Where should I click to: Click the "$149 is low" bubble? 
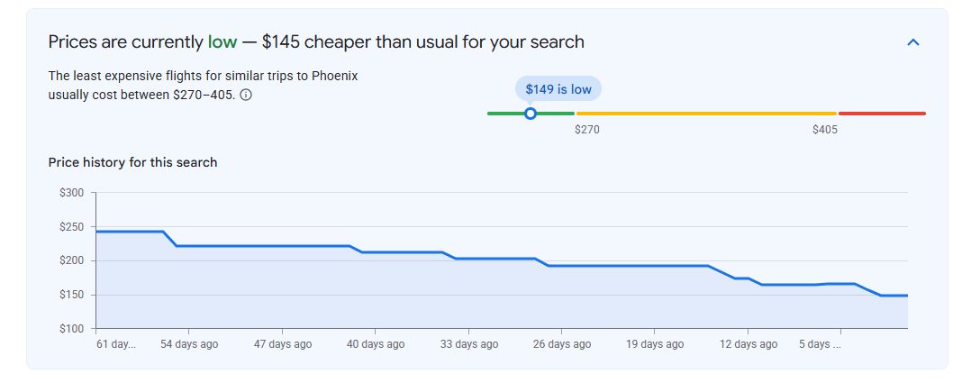[558, 89]
